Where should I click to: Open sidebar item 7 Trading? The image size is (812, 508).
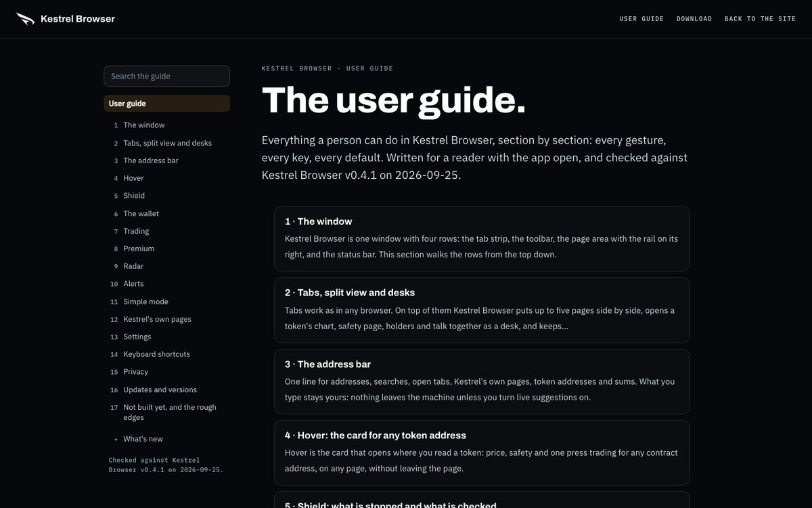(166, 231)
